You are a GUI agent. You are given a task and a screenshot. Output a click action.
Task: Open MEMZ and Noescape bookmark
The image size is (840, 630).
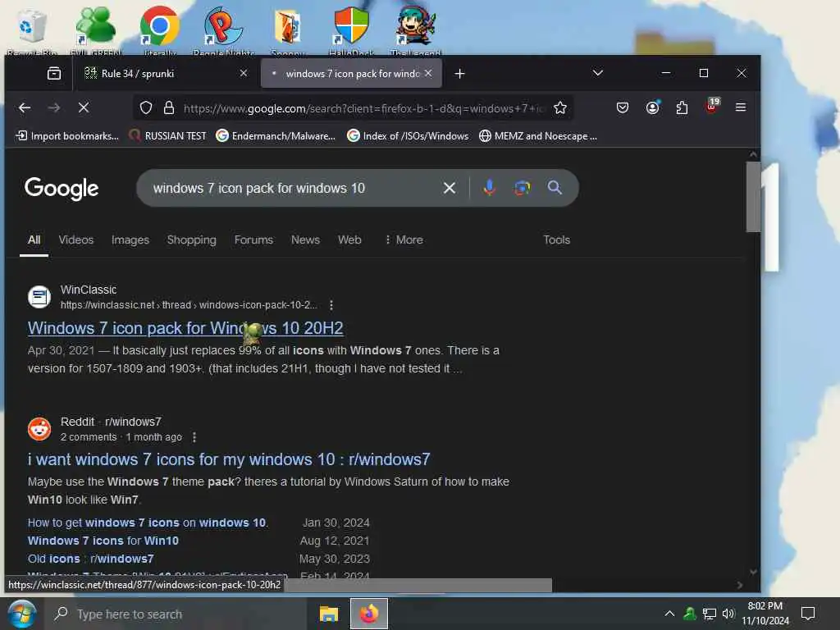tap(538, 136)
